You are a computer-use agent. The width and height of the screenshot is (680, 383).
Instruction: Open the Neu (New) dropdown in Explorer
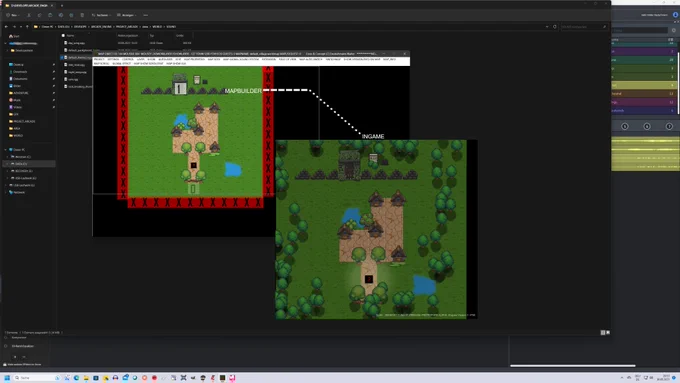[13, 15]
